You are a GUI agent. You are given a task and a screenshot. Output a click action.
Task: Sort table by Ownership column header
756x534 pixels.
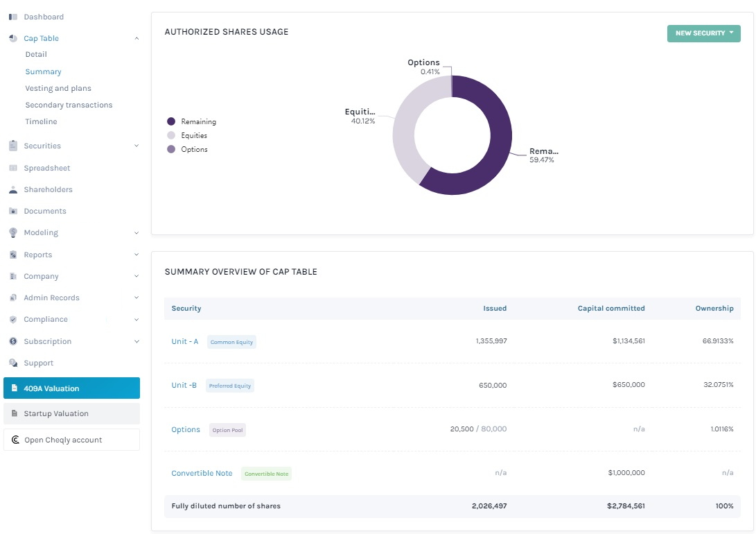click(714, 308)
